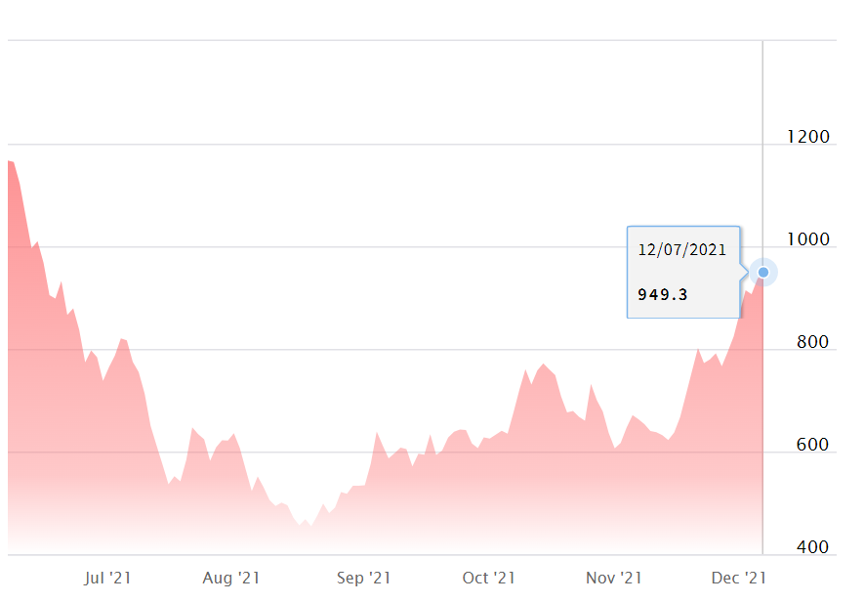
Task: Click the blue highlighted data point marker
Action: point(763,272)
